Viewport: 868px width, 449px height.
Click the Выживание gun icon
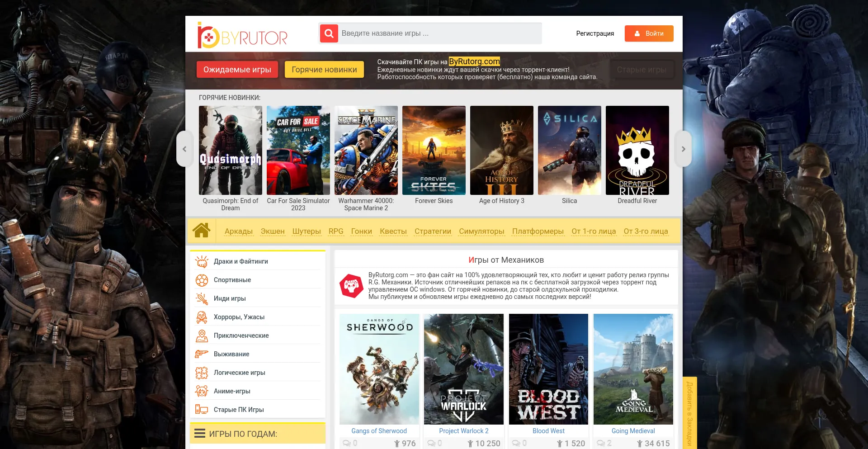click(x=202, y=354)
